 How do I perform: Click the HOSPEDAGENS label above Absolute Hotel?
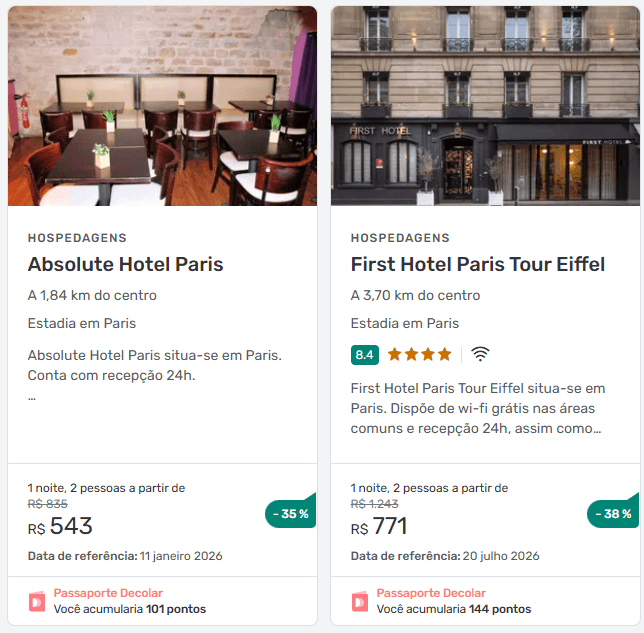click(x=77, y=238)
